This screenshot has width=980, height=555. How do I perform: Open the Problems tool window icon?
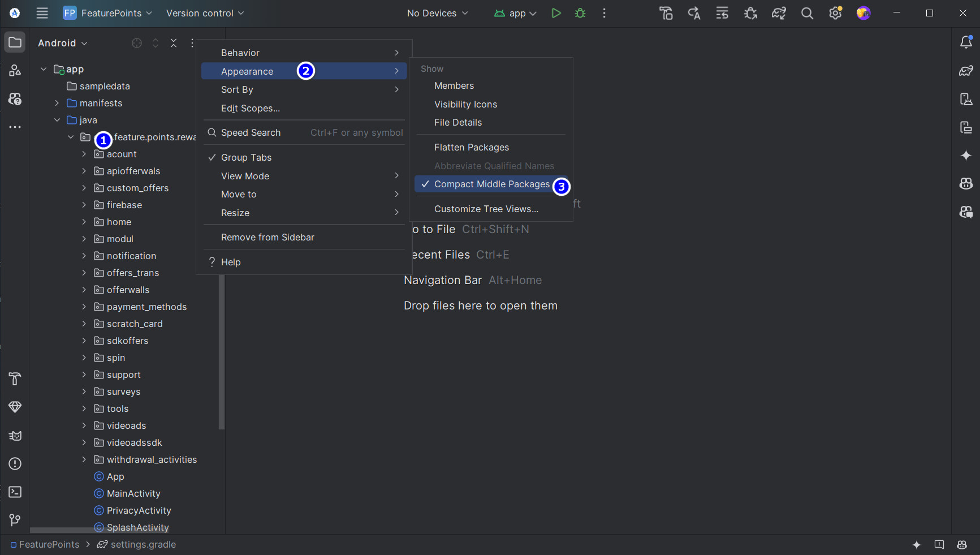(x=15, y=463)
